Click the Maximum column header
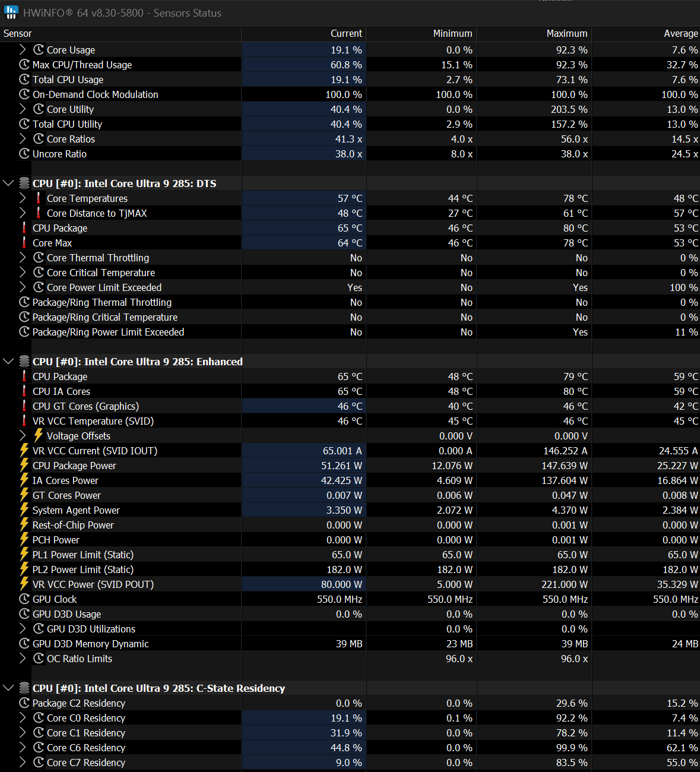The width and height of the screenshot is (700, 772). point(566,34)
